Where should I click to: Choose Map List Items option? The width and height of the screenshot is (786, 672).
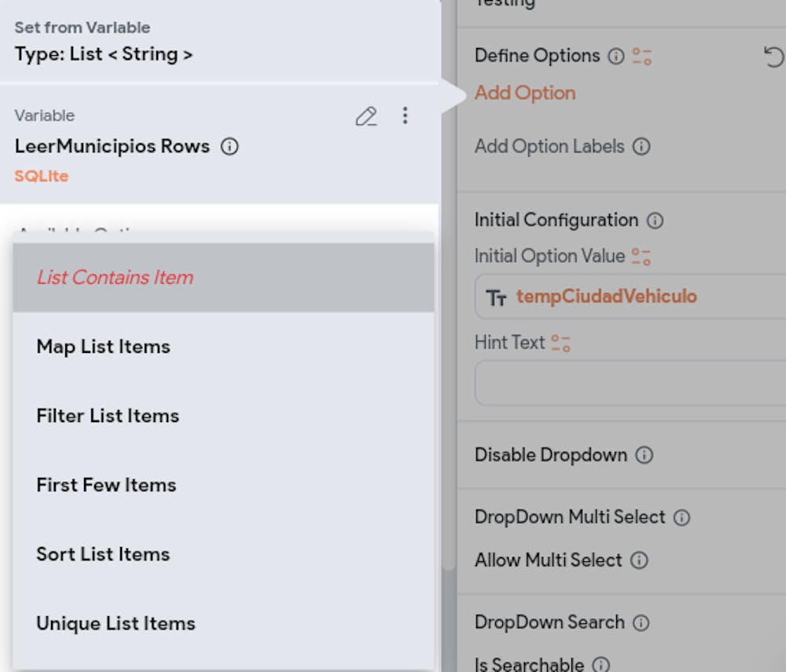[103, 347]
